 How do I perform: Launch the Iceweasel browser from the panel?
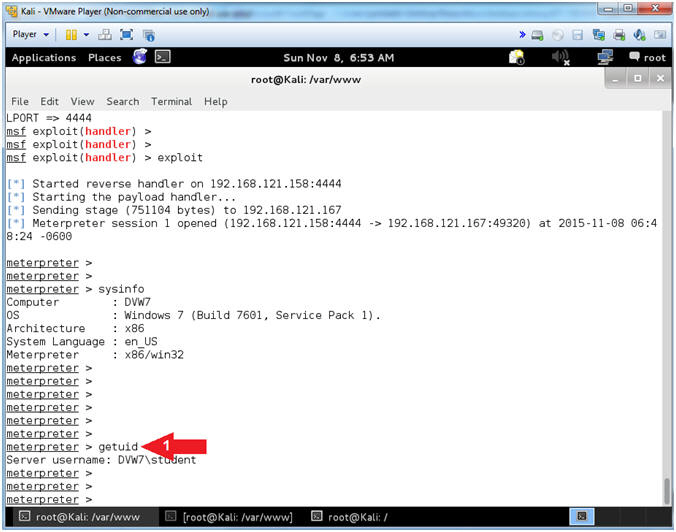pyautogui.click(x=140, y=56)
